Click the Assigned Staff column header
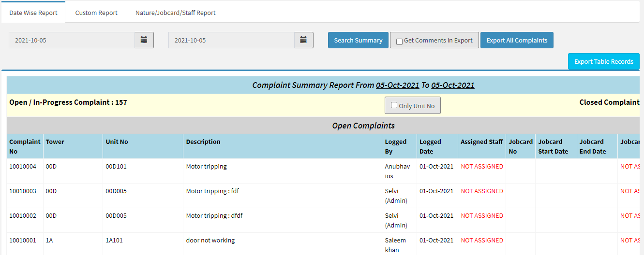 click(x=481, y=142)
